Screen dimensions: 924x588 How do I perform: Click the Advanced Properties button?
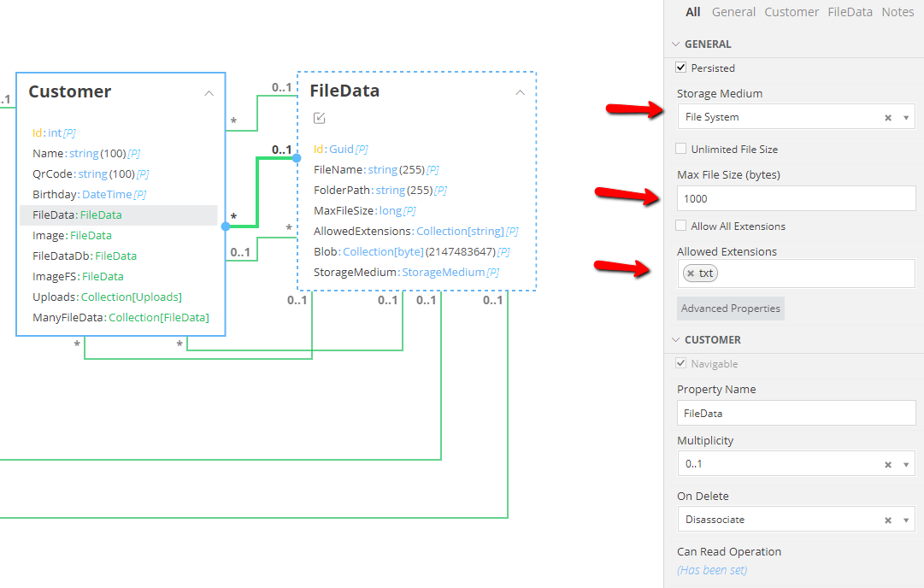click(731, 309)
